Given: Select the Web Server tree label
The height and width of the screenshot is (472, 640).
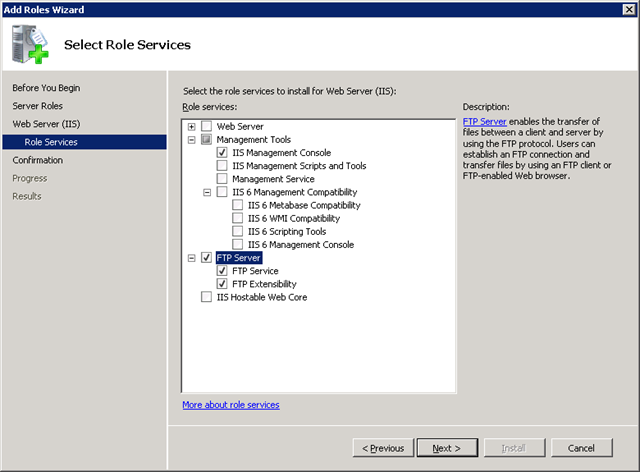Looking at the screenshot, I should click(240, 126).
